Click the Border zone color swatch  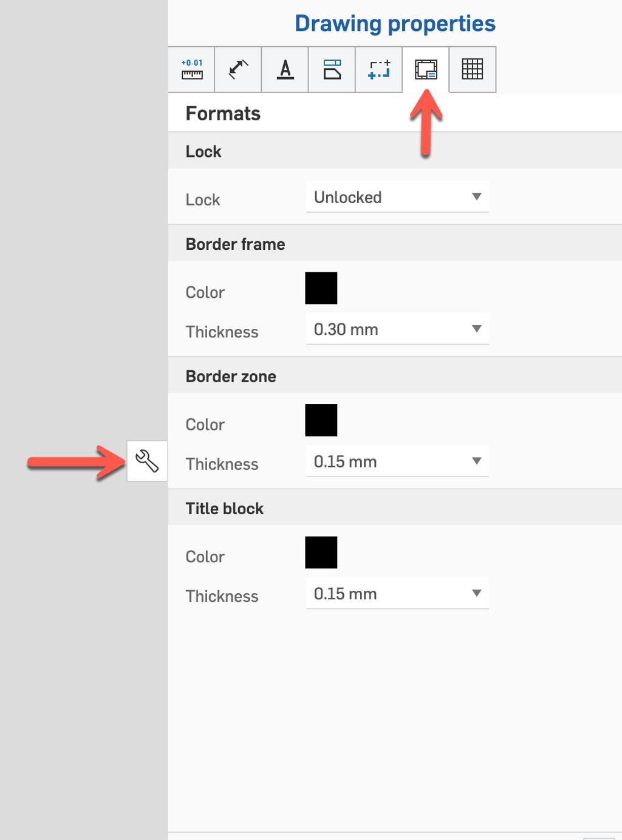[x=323, y=420]
